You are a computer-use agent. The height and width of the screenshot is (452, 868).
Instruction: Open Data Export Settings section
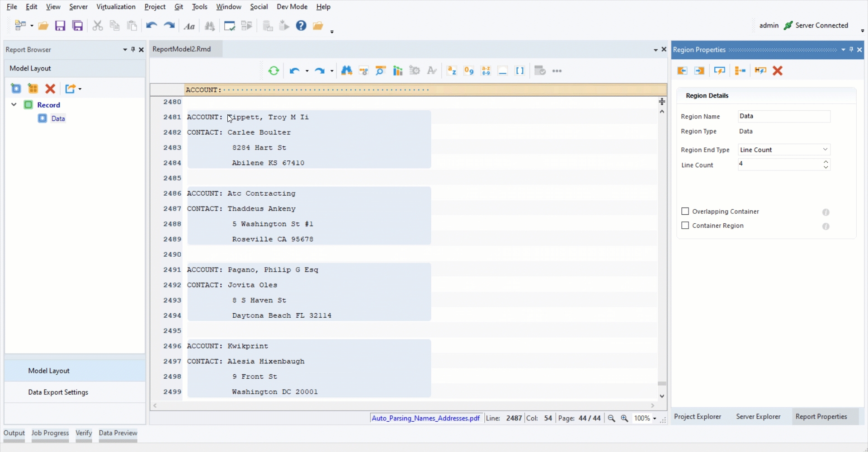(x=58, y=392)
